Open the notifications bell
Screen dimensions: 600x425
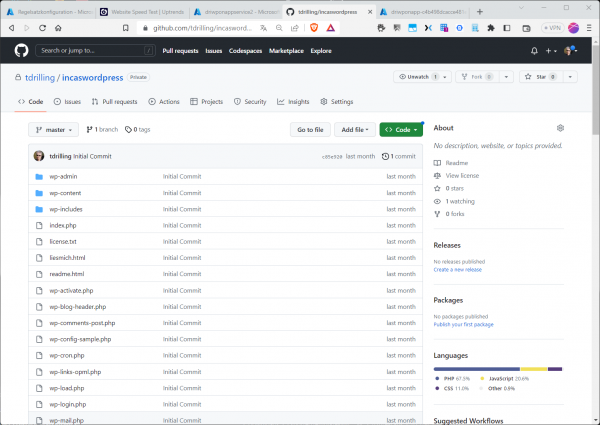click(x=534, y=51)
